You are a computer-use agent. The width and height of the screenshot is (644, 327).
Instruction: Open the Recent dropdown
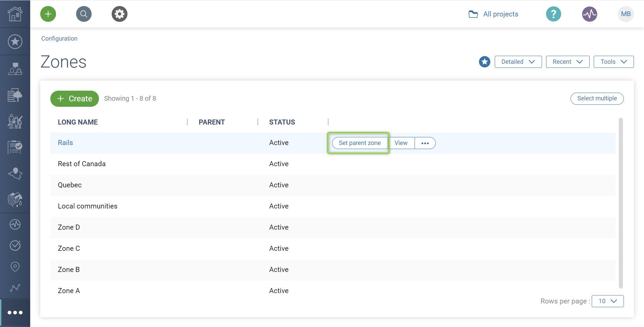(x=568, y=62)
